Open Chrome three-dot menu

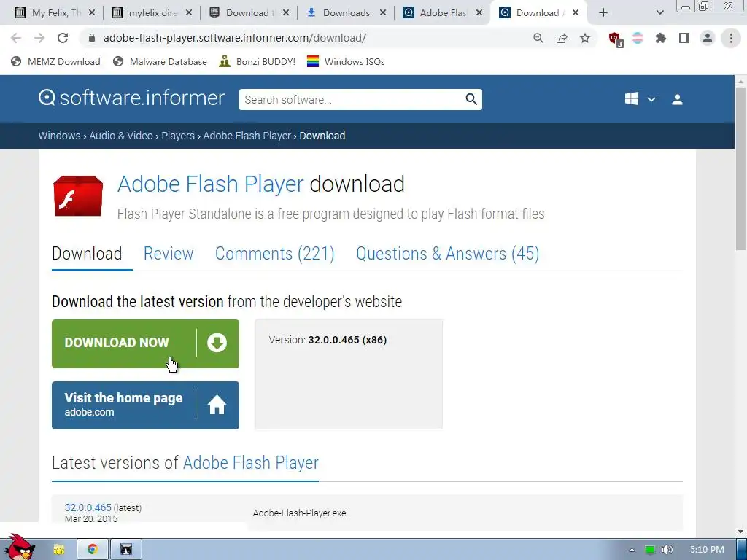click(x=731, y=38)
